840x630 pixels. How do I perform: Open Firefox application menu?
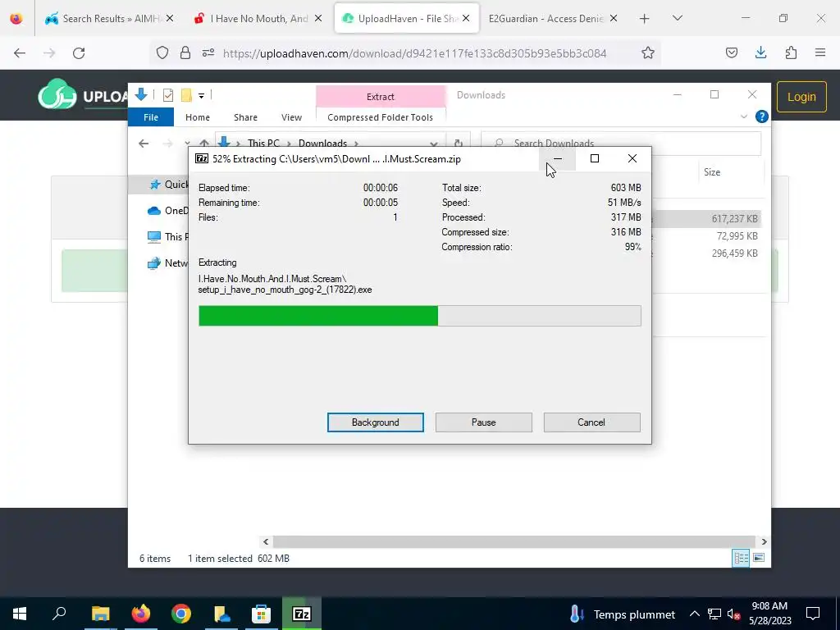point(820,52)
